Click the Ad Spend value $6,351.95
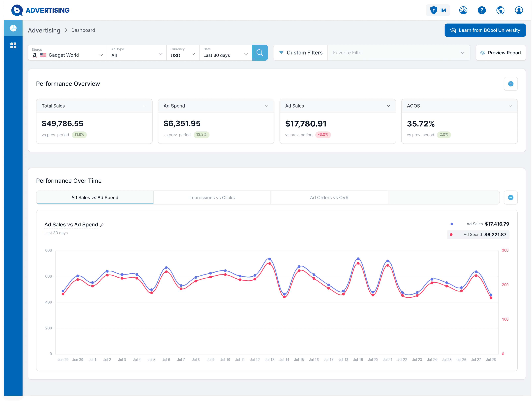The width and height of the screenshot is (532, 403). 182,123
